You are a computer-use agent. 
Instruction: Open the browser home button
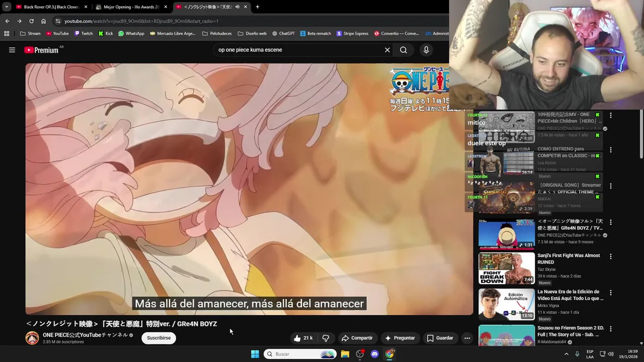point(43,21)
